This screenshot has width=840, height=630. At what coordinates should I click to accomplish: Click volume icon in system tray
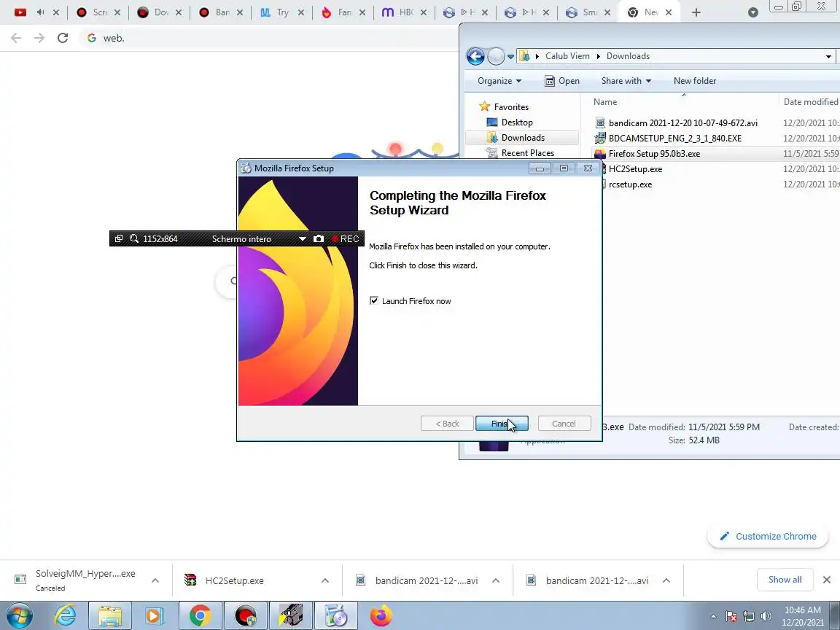click(x=766, y=616)
